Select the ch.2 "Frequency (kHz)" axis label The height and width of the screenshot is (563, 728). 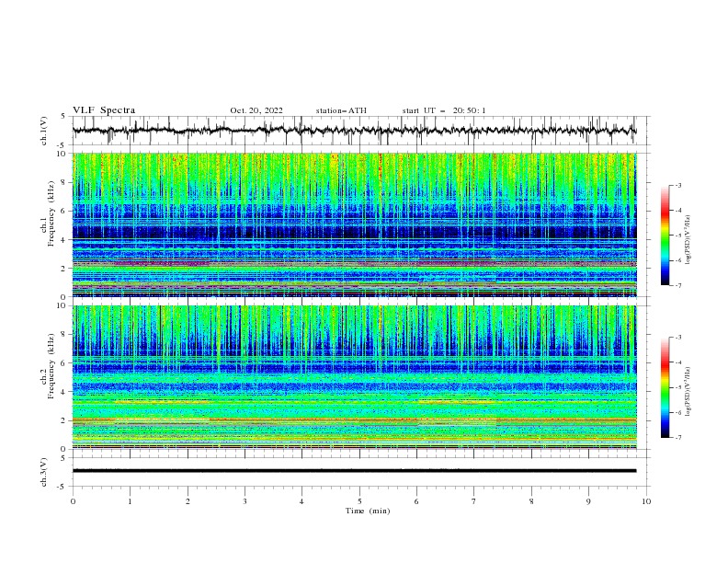(x=51, y=366)
